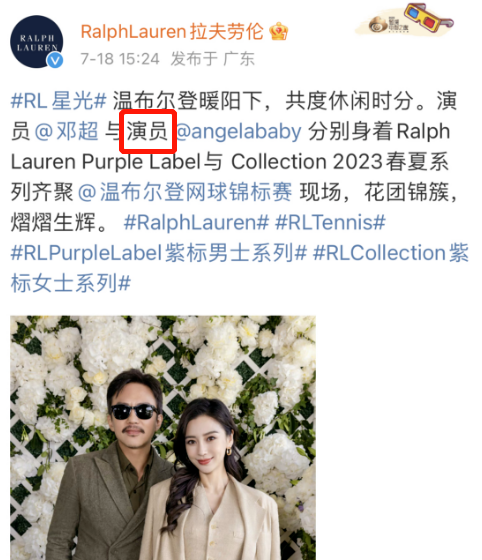Open #RLCollection紫标女士系列# hashtag

tap(240, 268)
